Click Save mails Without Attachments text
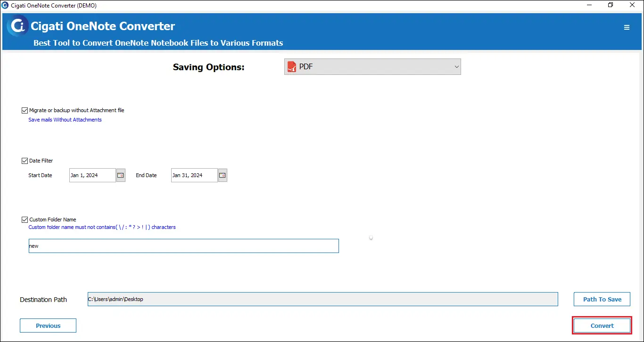Screen dimensions: 644x342 [65, 120]
